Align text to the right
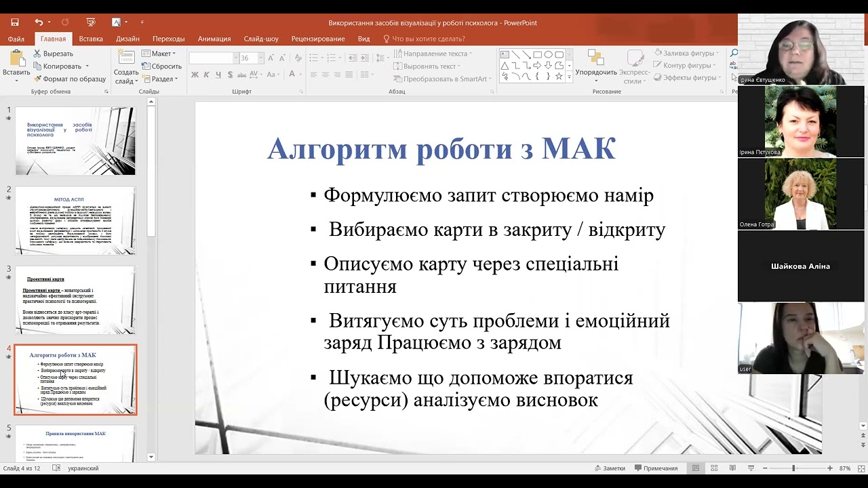Image resolution: width=868 pixels, height=488 pixels. pyautogui.click(x=338, y=75)
